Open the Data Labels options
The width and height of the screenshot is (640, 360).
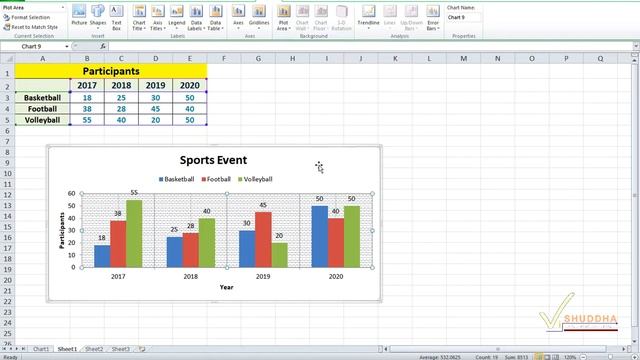coord(196,17)
